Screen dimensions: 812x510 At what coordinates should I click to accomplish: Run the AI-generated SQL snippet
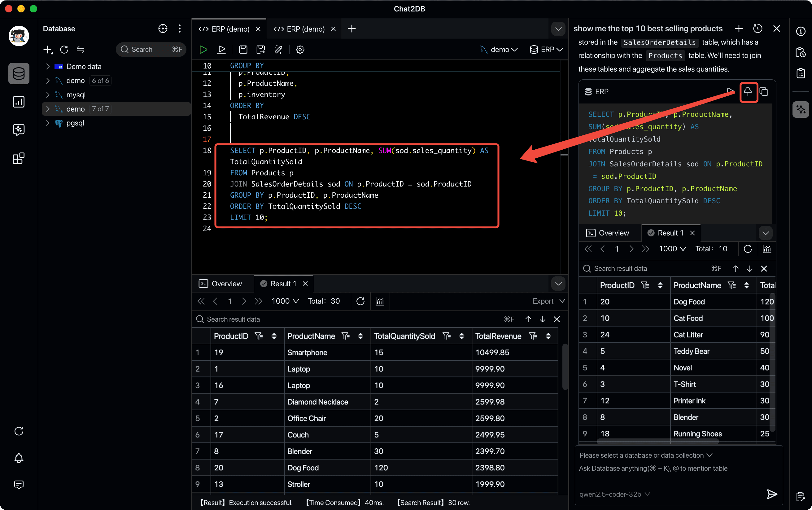click(x=730, y=91)
